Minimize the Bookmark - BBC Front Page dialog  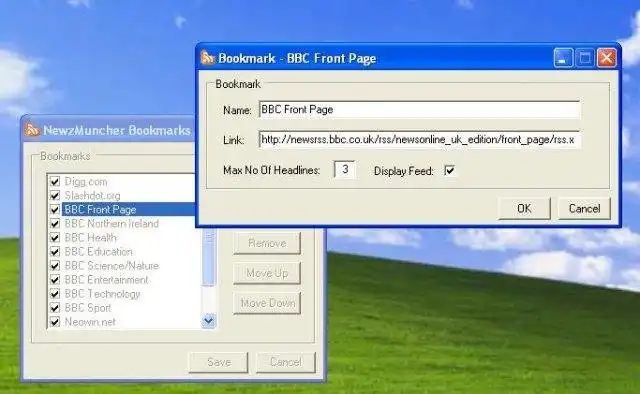point(563,58)
